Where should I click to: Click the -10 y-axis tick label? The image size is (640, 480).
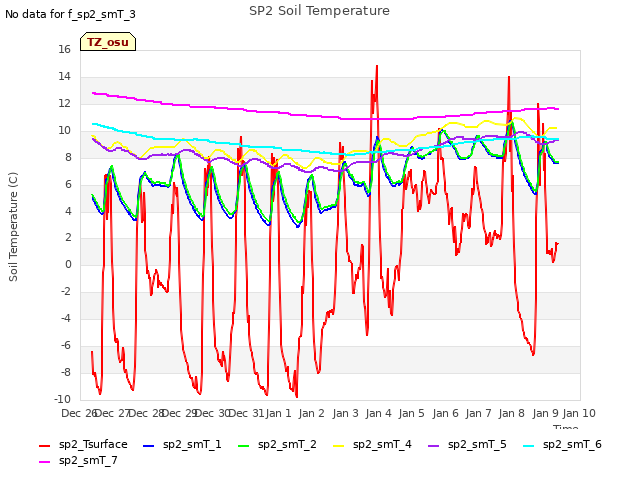62,399
